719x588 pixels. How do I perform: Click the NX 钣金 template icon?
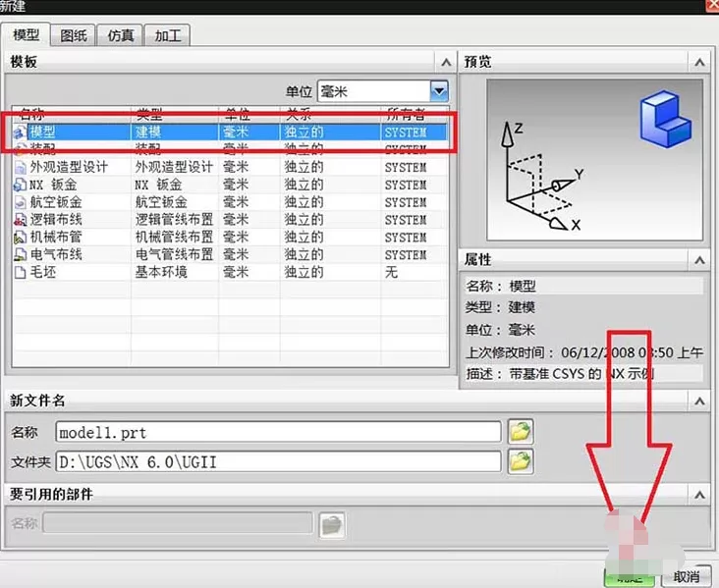click(x=20, y=185)
